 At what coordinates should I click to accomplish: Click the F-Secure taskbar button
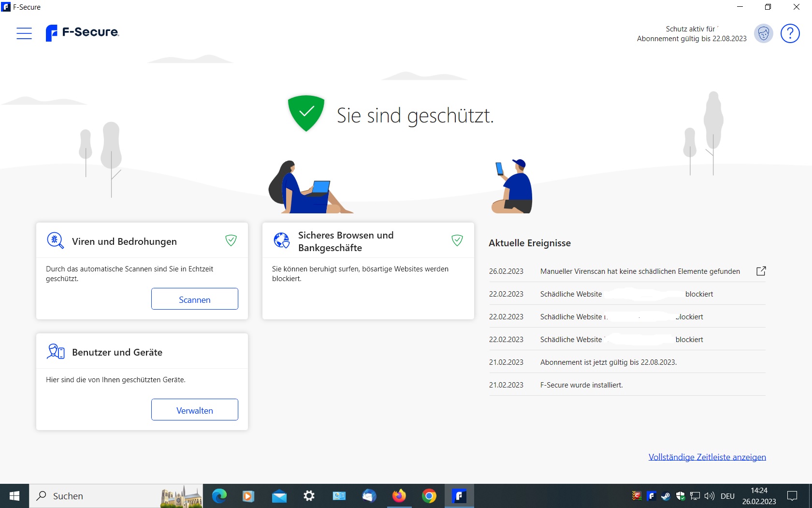tap(459, 496)
